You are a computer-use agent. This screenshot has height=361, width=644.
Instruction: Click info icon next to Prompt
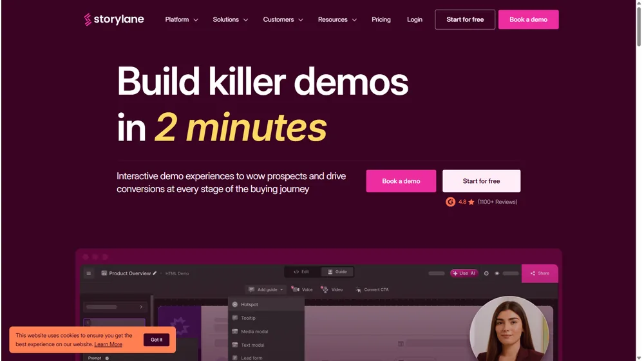point(107,358)
